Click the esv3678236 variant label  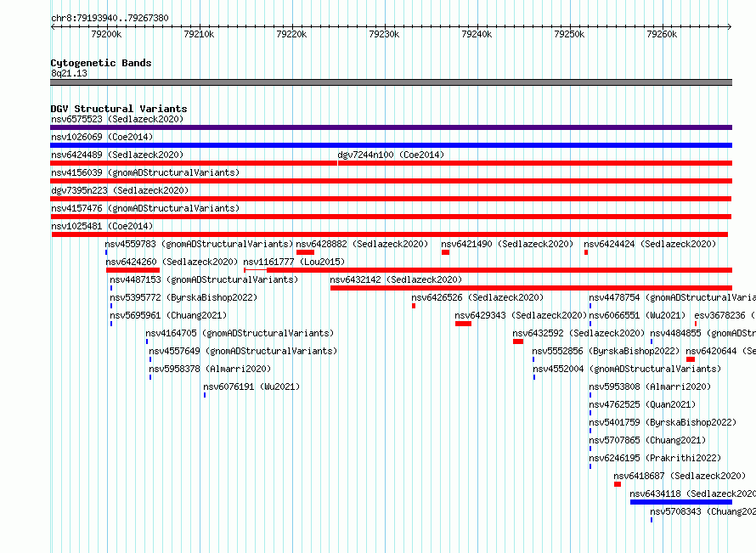click(725, 315)
